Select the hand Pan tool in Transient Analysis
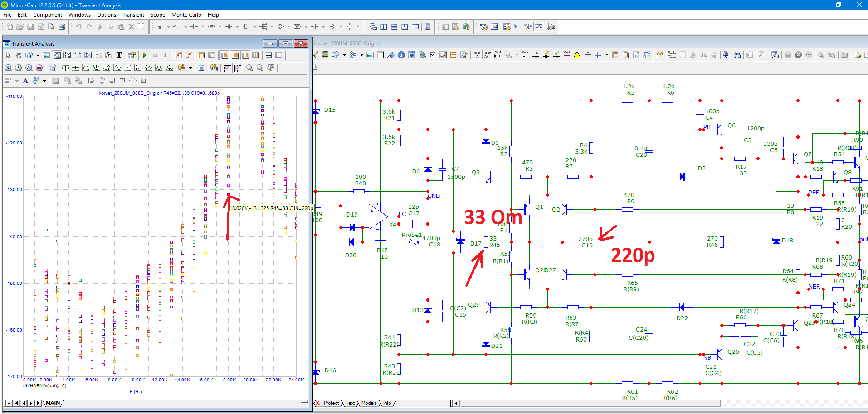This screenshot has width=868, height=414. point(19,55)
